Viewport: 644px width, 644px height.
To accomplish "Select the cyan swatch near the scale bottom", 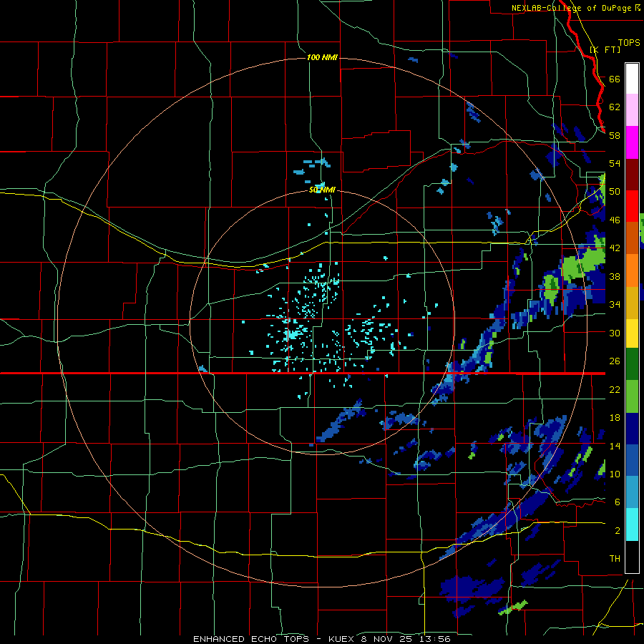I will click(632, 525).
